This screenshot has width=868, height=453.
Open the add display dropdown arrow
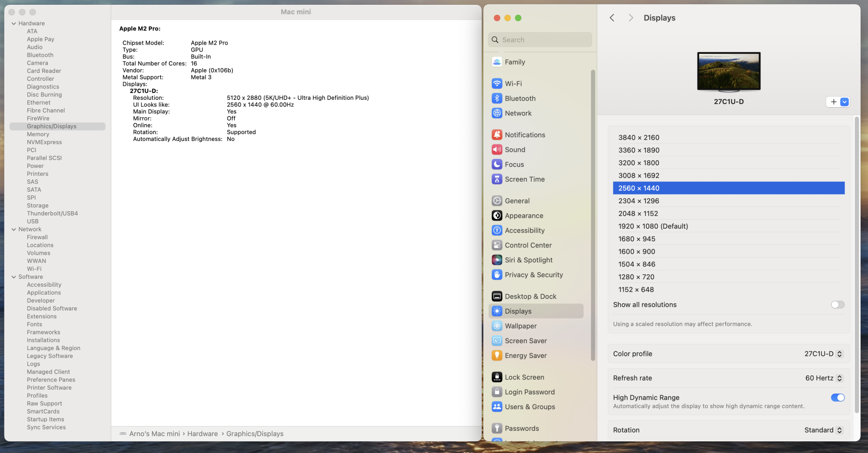844,102
